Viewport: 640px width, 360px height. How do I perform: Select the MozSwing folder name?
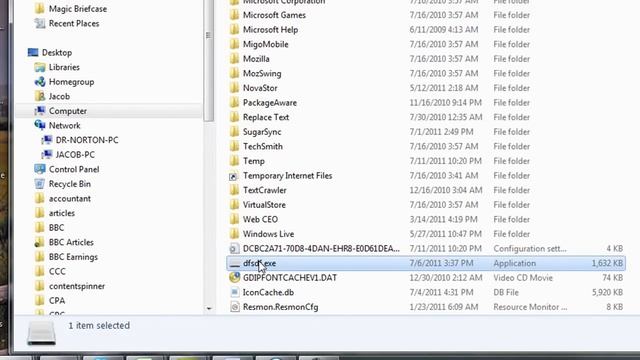coord(262,73)
